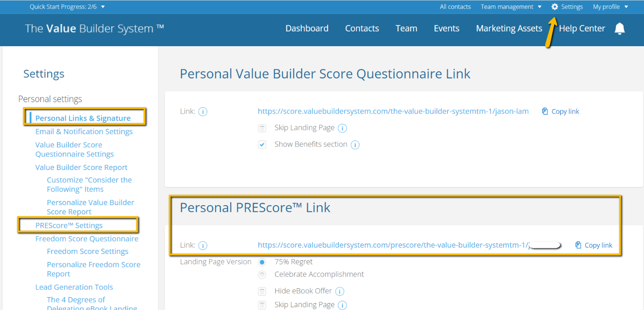Open Value Builder Score Report settings
The width and height of the screenshot is (644, 310).
81,167
